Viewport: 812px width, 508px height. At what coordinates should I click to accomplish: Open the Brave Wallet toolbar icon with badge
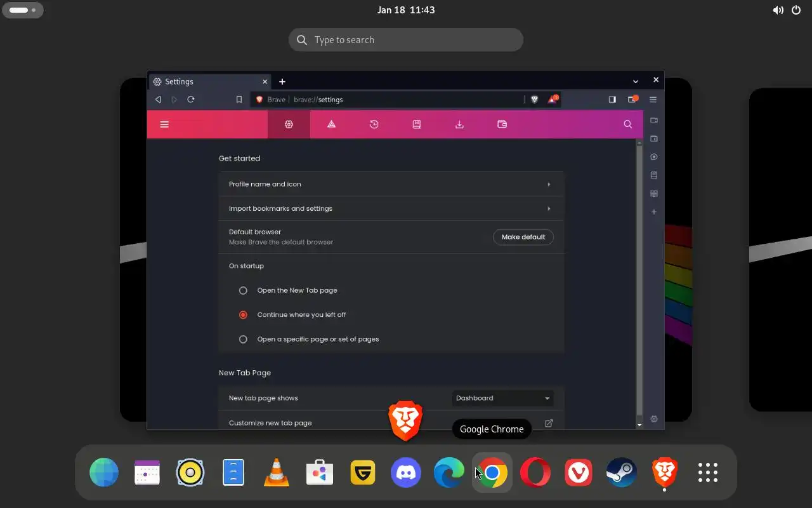[632, 99]
